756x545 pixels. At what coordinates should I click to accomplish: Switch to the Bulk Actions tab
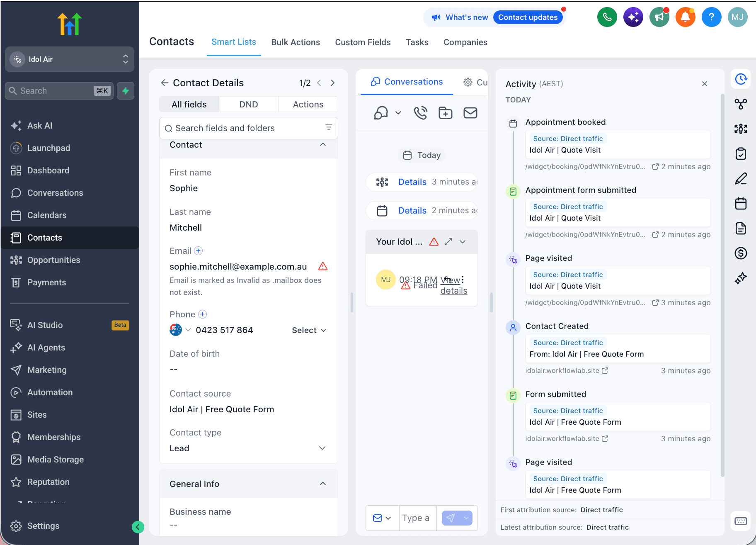coord(296,42)
